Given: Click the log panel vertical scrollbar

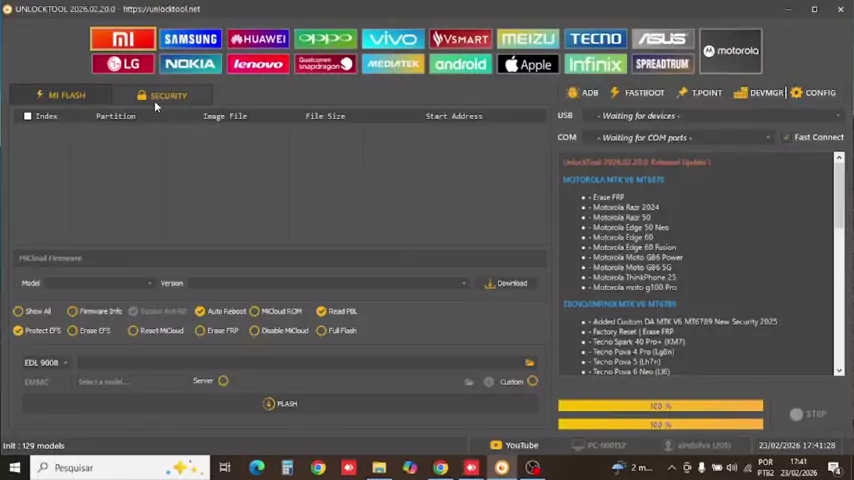Looking at the screenshot, I should pos(839,264).
